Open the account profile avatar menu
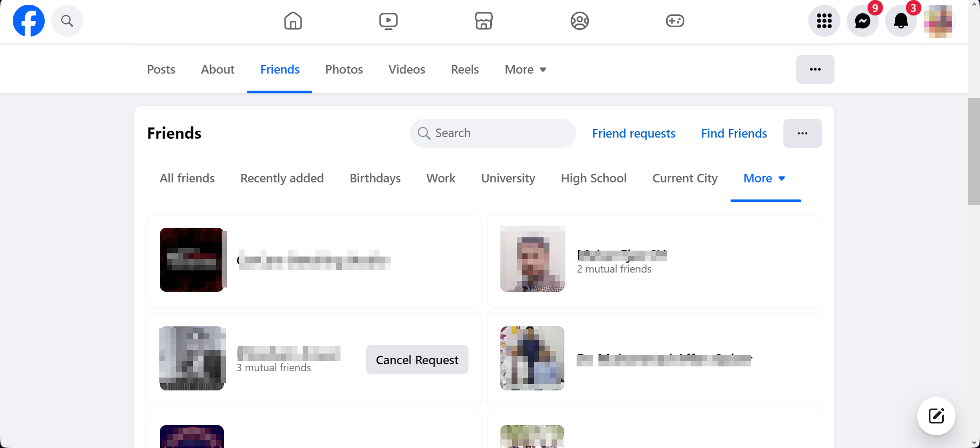 click(939, 21)
